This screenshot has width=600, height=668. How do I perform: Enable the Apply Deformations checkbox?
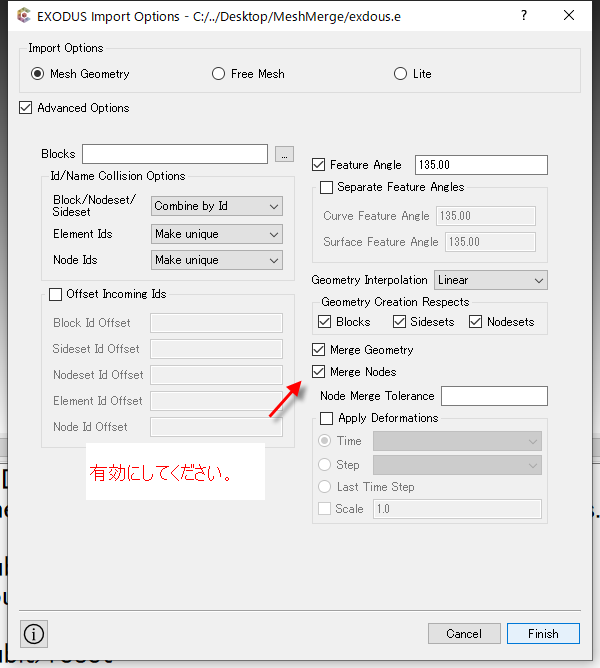326,418
